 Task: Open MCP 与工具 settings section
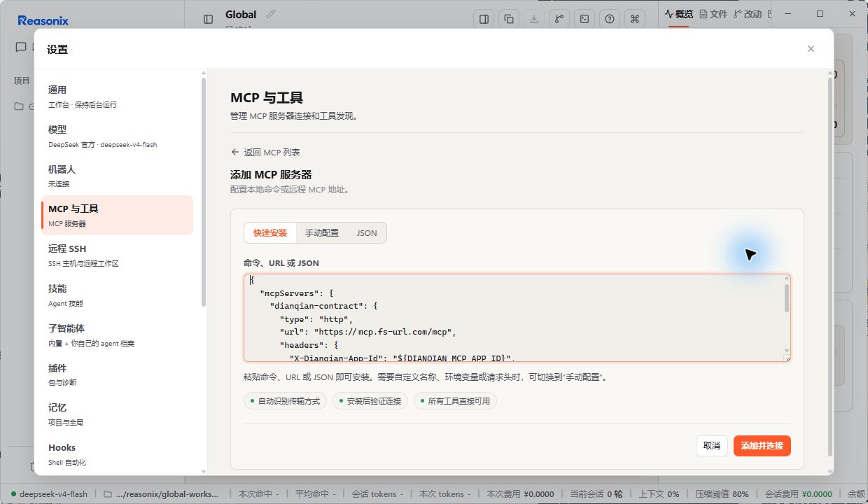[117, 216]
